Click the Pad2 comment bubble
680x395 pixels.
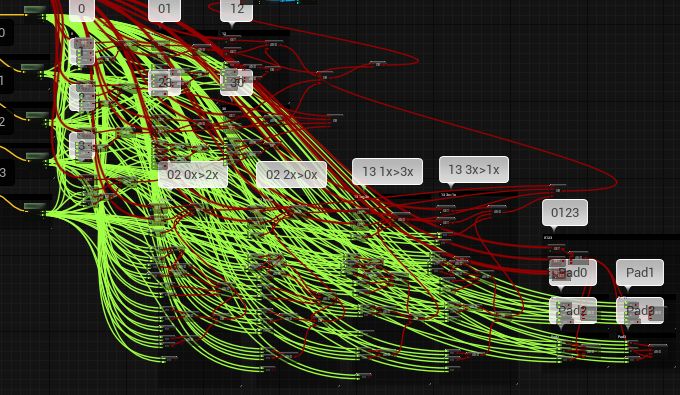click(573, 310)
